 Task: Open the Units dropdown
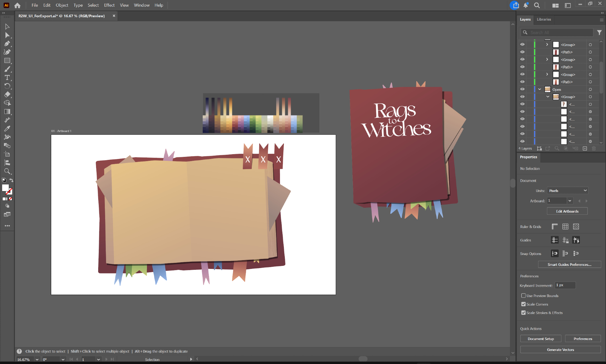568,190
